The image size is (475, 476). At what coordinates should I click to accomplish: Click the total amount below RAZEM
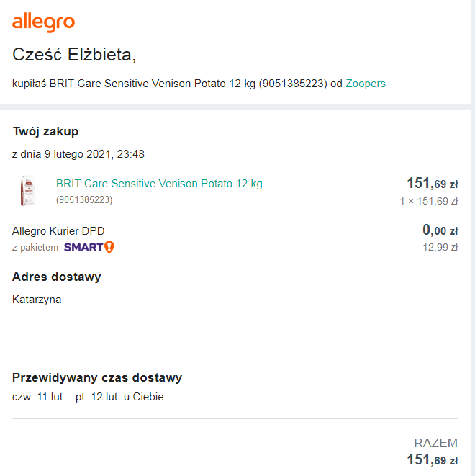[x=432, y=460]
